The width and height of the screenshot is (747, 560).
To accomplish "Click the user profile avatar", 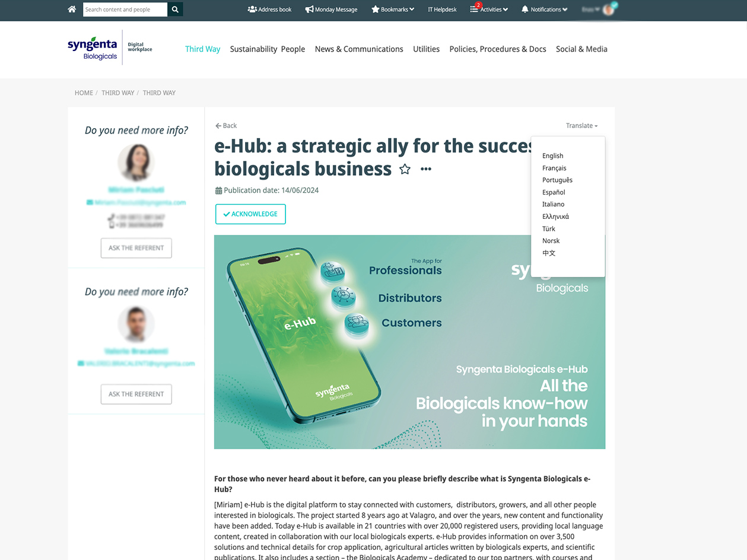I will [x=609, y=9].
